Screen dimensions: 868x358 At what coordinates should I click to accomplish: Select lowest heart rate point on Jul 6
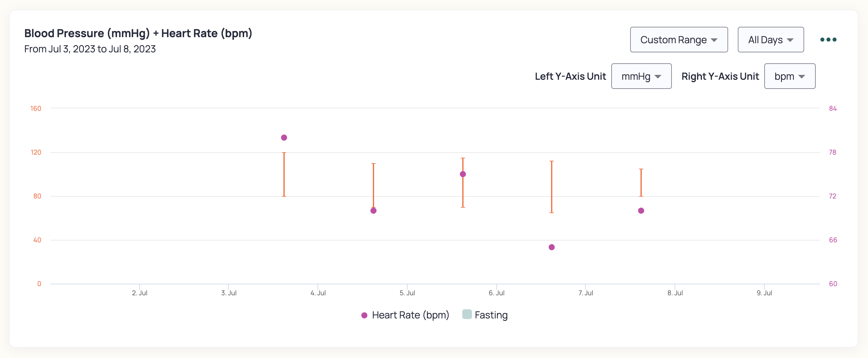tap(552, 247)
